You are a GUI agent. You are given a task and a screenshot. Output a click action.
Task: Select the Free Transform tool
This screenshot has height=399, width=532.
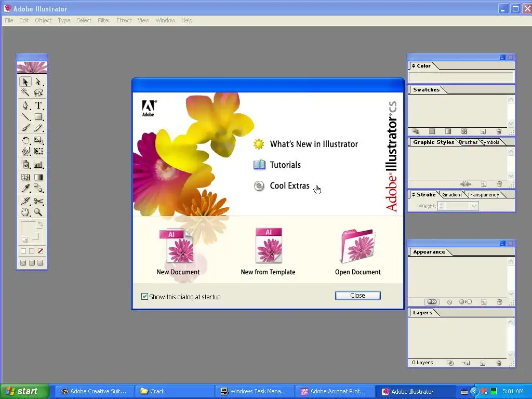(x=38, y=151)
